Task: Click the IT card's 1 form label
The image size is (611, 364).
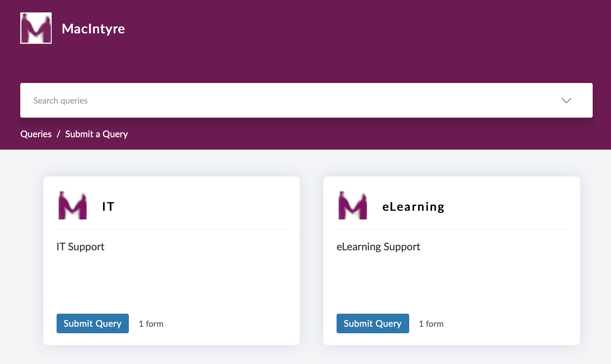Action: (151, 324)
